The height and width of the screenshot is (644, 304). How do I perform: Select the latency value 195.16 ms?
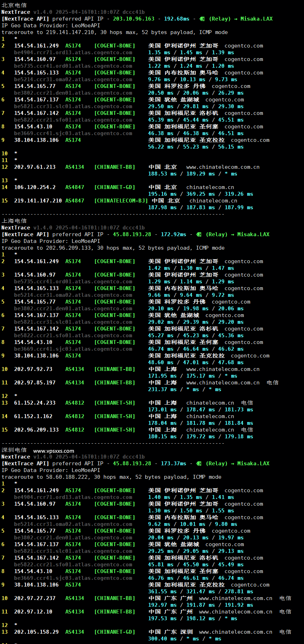point(162,194)
